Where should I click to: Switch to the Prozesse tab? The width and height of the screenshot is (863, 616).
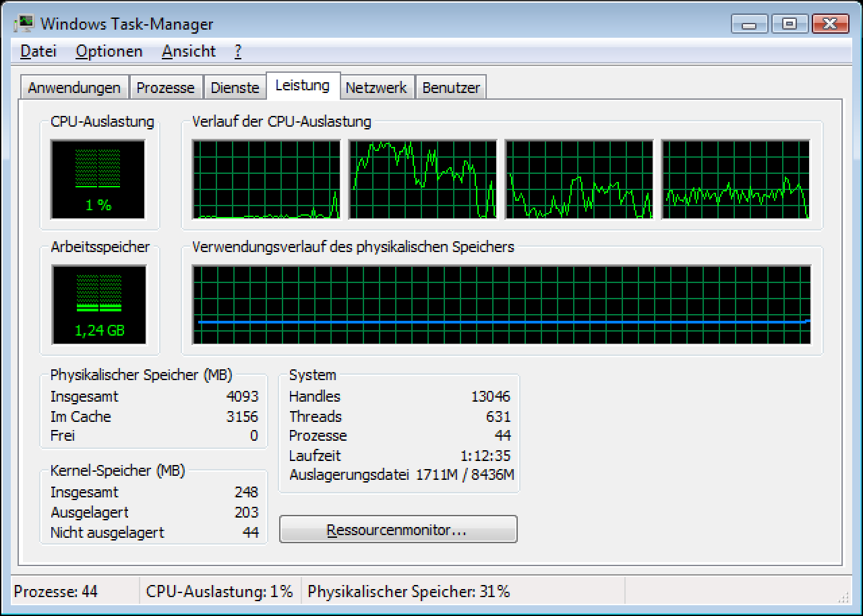[x=165, y=88]
